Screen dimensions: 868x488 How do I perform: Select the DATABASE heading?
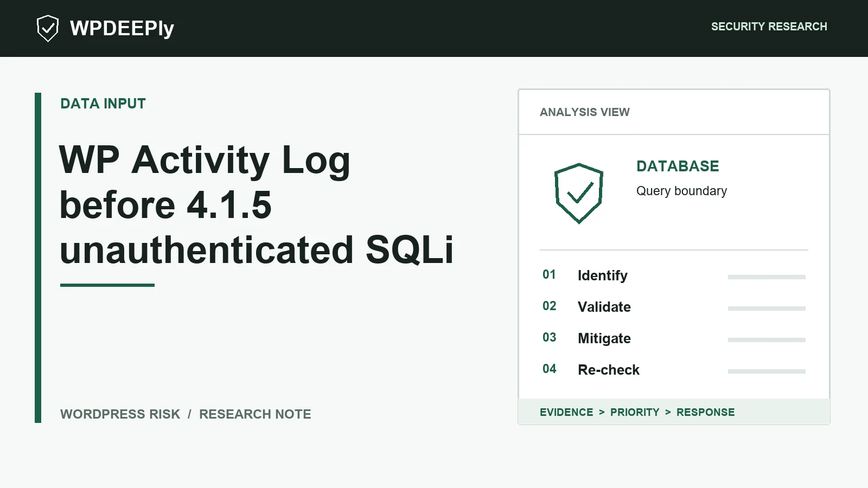pos(678,166)
